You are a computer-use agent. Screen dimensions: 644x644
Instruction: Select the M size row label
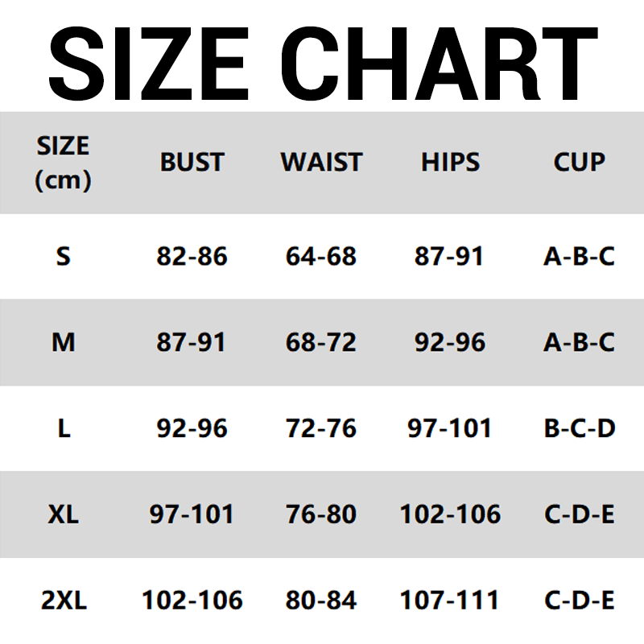pos(64,343)
